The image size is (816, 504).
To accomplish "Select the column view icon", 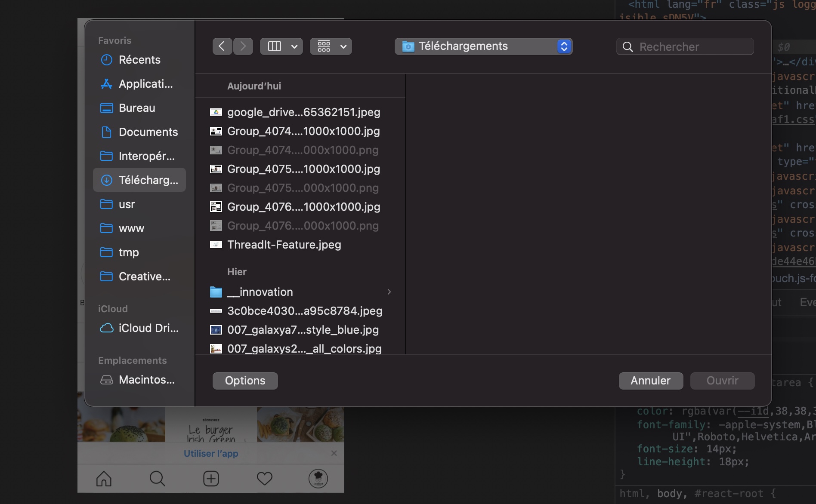I will click(x=275, y=46).
